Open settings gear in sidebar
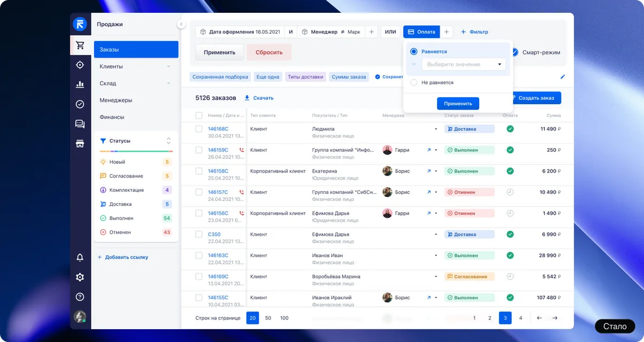The width and height of the screenshot is (644, 342). click(80, 277)
